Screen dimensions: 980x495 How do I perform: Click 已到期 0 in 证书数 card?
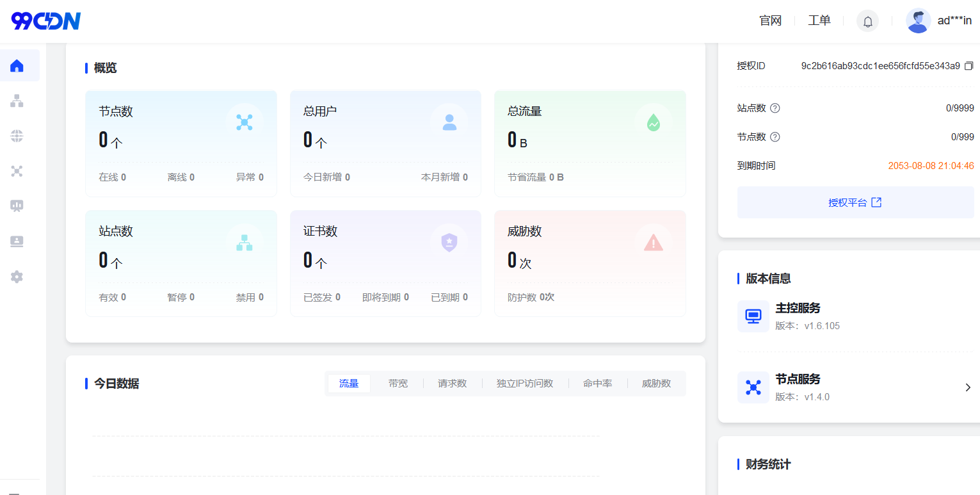pos(449,297)
